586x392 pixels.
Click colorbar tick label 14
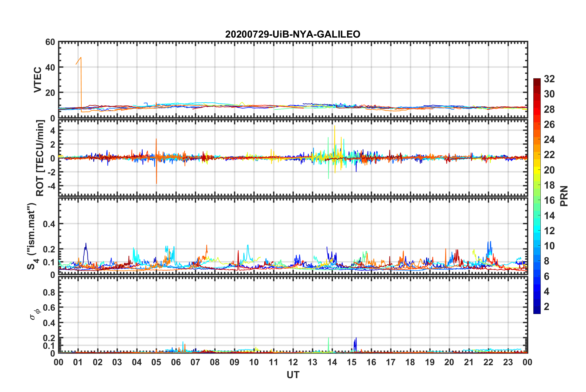[x=549, y=216]
